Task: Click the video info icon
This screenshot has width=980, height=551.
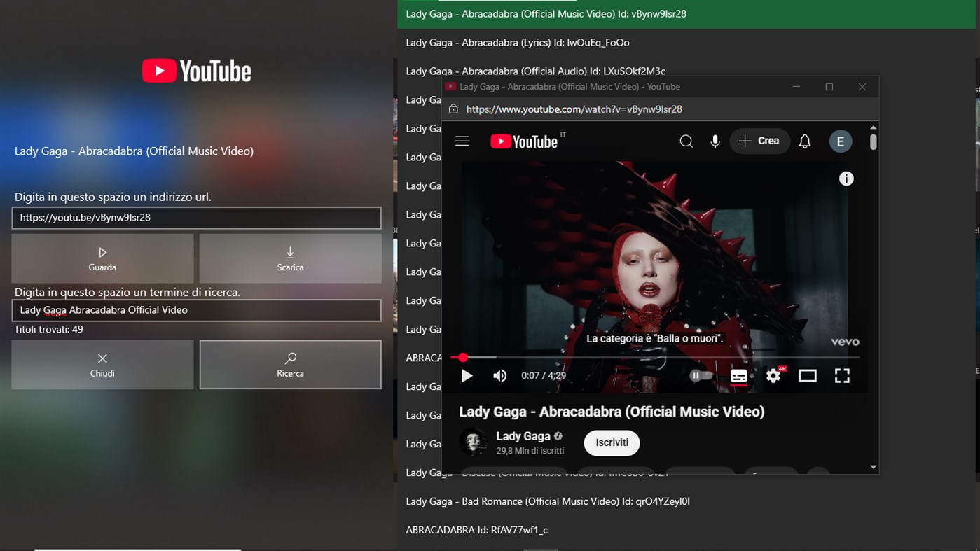Action: (846, 179)
